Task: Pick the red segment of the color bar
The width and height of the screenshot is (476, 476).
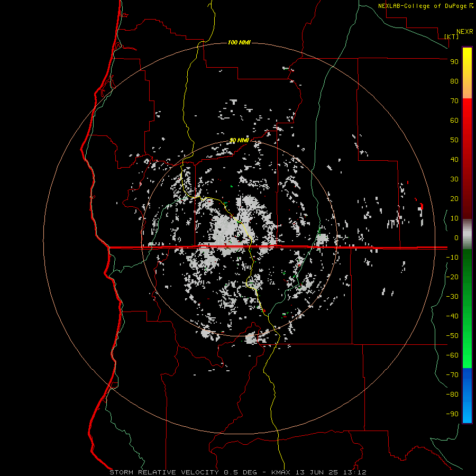Action: [x=467, y=159]
